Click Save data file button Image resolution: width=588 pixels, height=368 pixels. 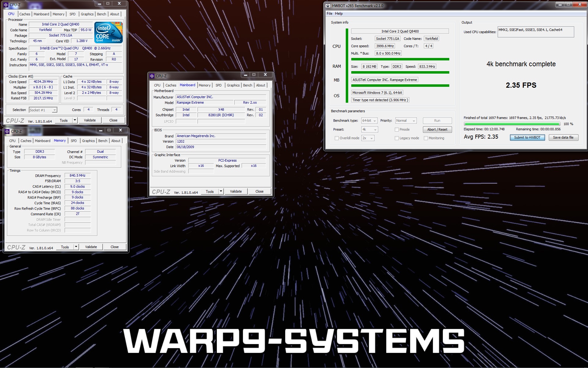click(563, 137)
